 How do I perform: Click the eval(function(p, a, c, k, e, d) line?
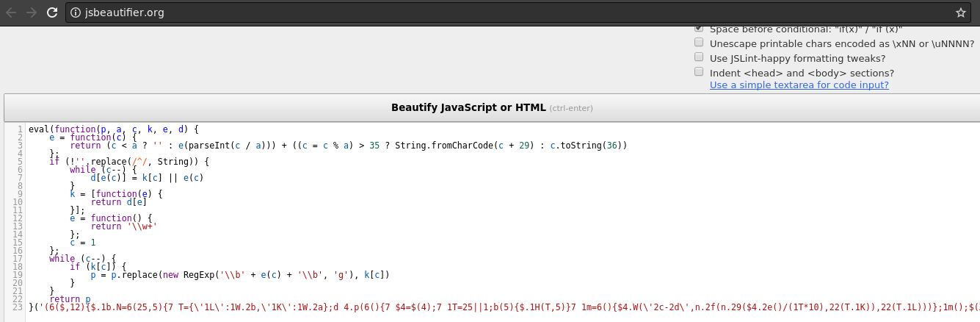coord(114,129)
